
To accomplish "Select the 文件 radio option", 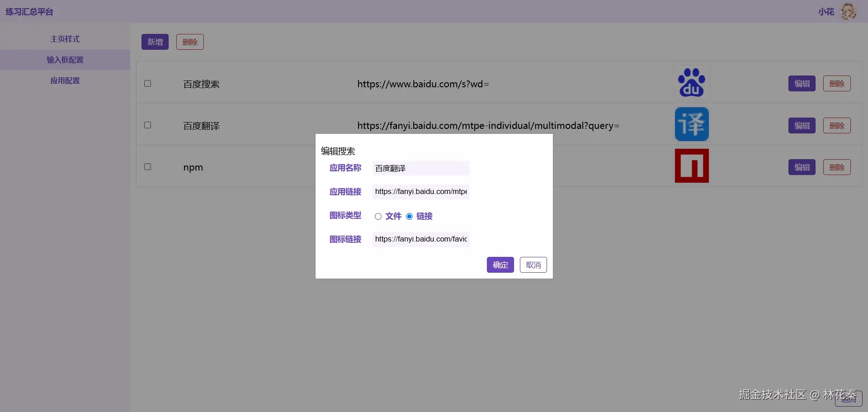I will point(378,216).
